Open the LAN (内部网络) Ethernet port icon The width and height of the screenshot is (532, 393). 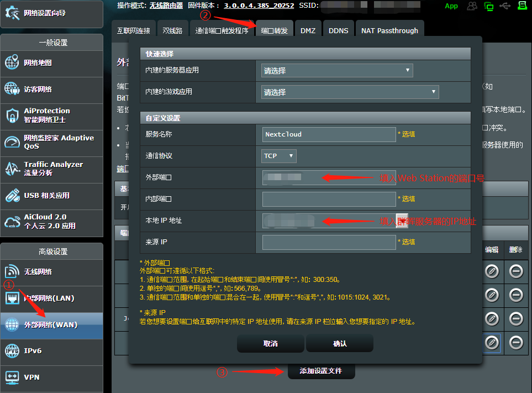pos(12,298)
